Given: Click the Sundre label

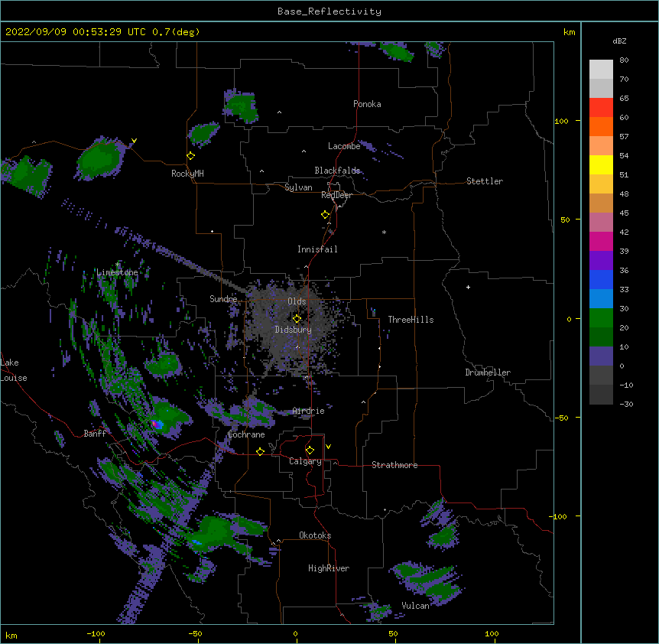Looking at the screenshot, I should click(223, 299).
